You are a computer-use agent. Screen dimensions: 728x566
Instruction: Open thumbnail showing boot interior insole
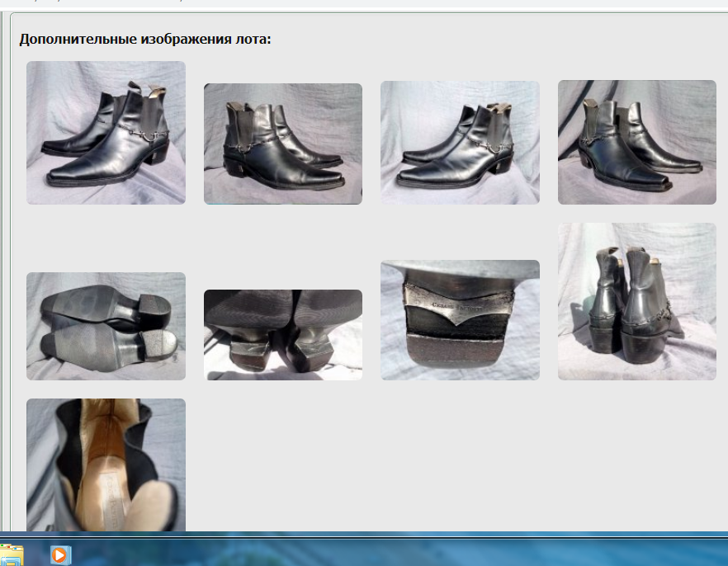tap(106, 465)
